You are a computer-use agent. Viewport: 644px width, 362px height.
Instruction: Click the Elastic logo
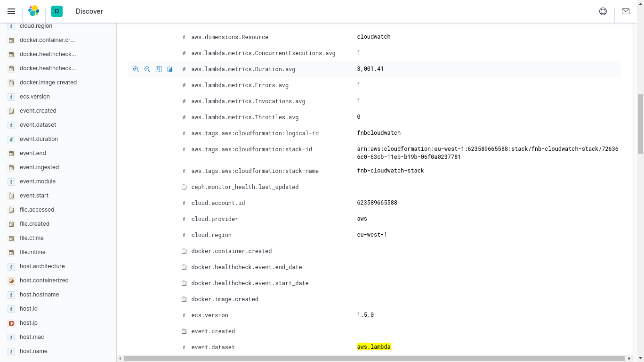tap(34, 11)
